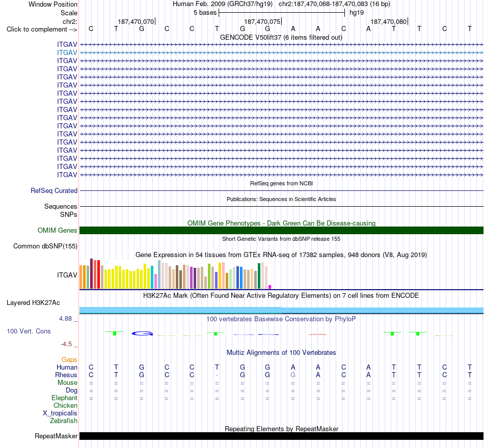Open the GTEx Gene Expression track title
Image resolution: width=484 pixels, height=448 pixels.
coord(281,255)
